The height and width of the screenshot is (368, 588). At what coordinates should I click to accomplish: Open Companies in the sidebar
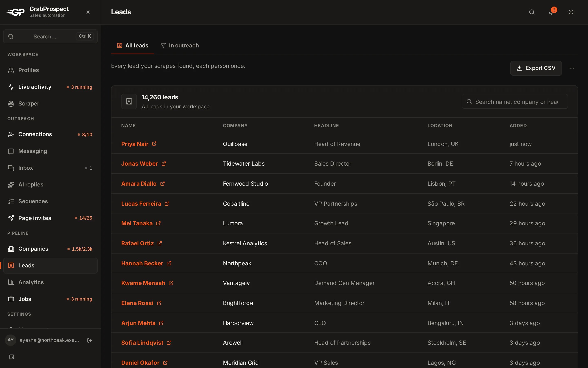click(x=50, y=249)
